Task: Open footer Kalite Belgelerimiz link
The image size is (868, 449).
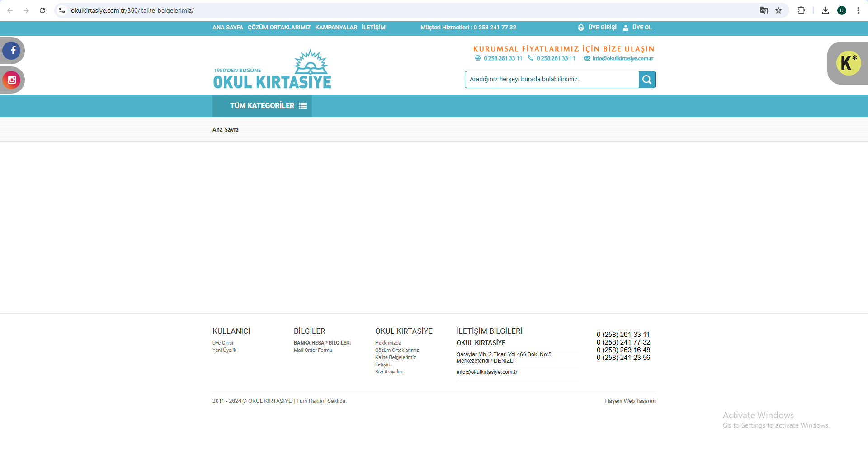Action: coord(396,358)
